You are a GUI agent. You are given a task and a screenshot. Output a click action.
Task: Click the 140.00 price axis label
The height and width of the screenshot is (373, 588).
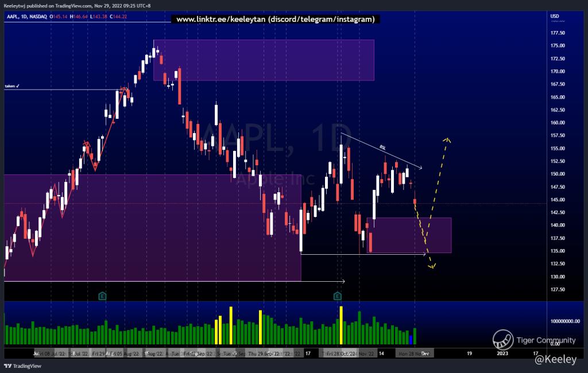(x=558, y=226)
